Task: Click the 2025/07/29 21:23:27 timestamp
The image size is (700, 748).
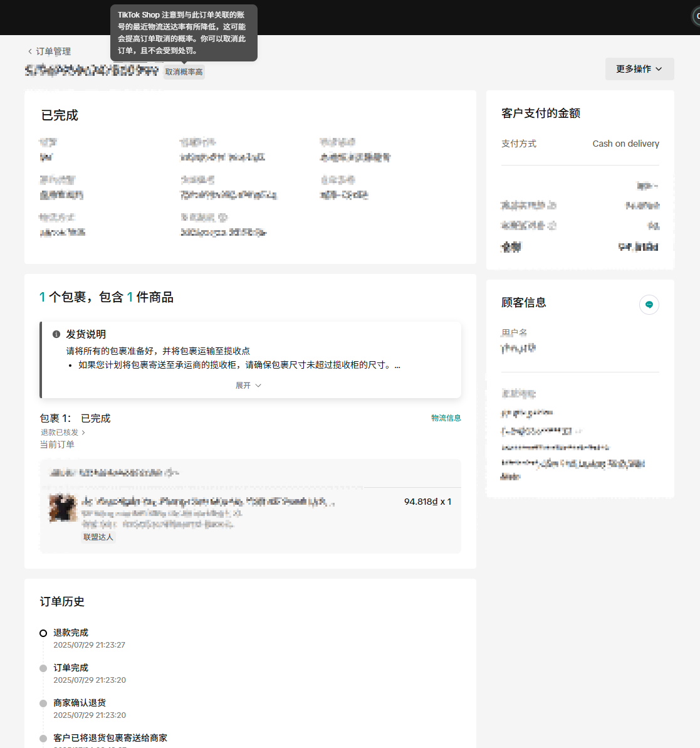Action: (89, 645)
